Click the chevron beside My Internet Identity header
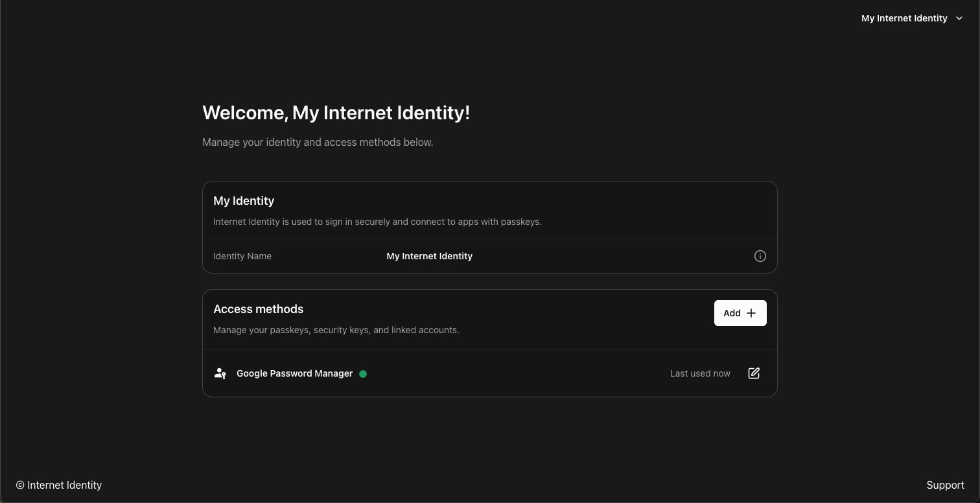This screenshot has height=503, width=980. pyautogui.click(x=959, y=18)
